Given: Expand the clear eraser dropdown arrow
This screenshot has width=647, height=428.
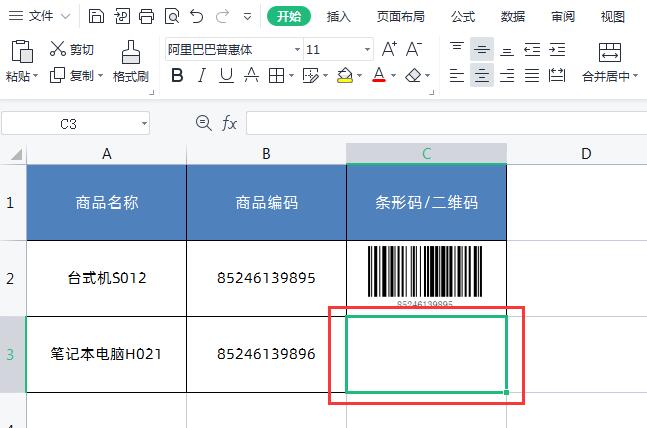Looking at the screenshot, I should point(427,76).
